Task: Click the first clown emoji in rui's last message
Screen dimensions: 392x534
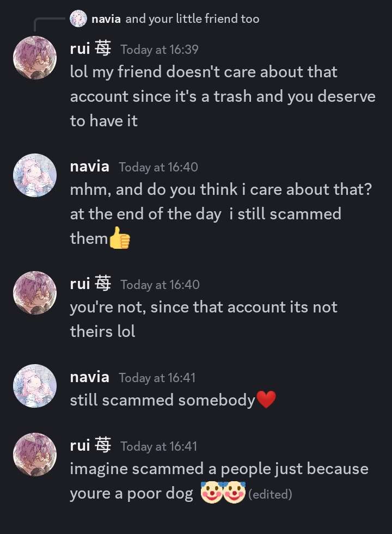Action: pos(212,493)
